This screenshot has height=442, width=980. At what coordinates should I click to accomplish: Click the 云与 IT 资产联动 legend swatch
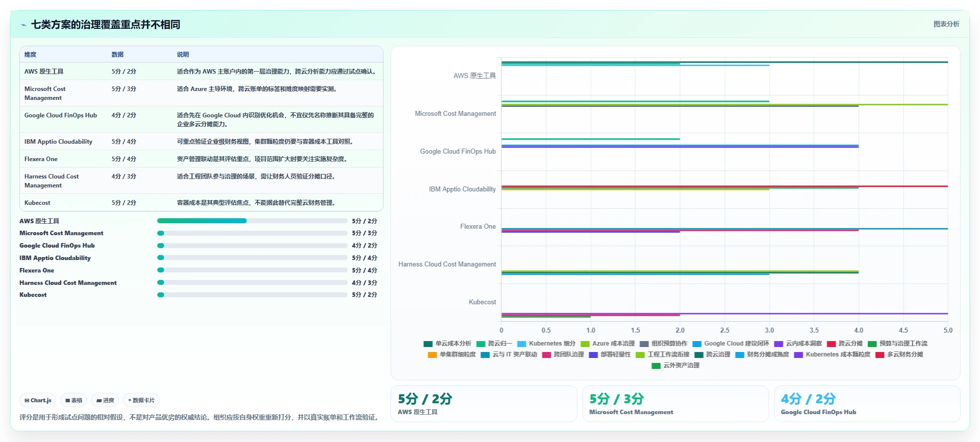click(485, 354)
